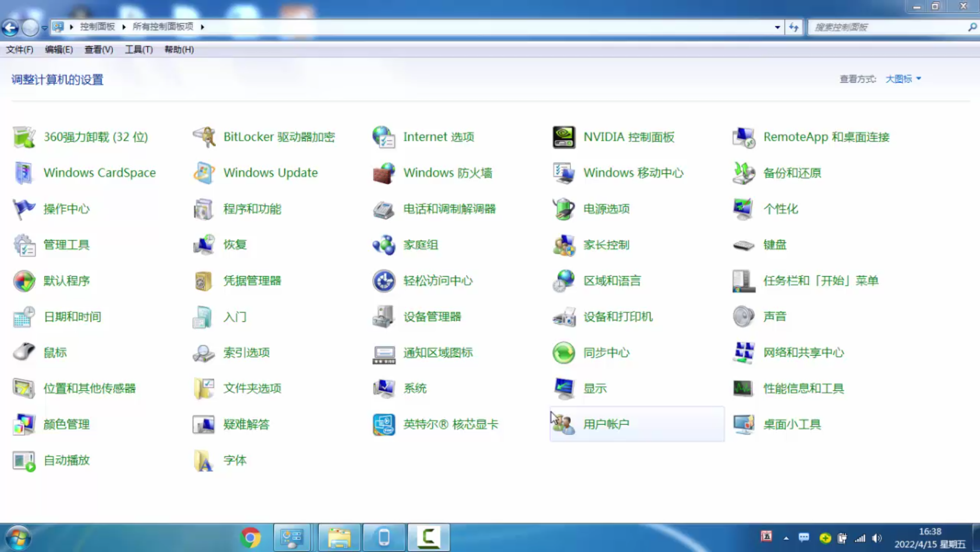The image size is (980, 552).
Task: Open the 电源选项 battery icon
Action: click(564, 209)
